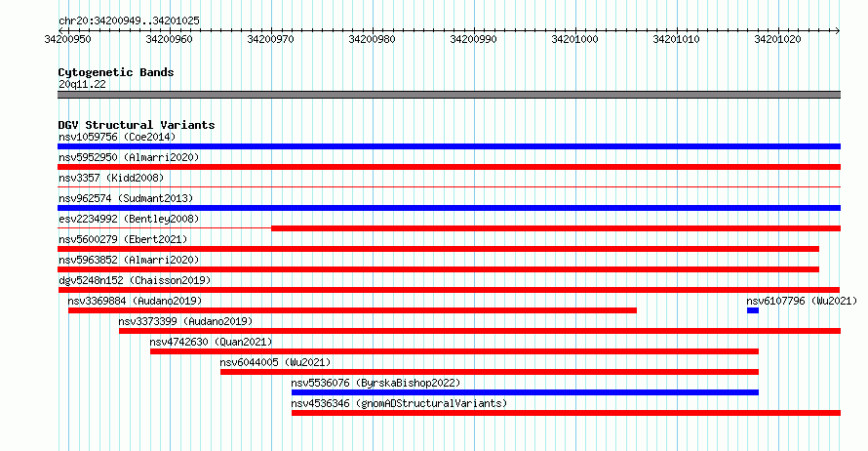This screenshot has height=451, width=868.
Task: Click the Cytogenetic Bands track title
Action: coord(116,72)
